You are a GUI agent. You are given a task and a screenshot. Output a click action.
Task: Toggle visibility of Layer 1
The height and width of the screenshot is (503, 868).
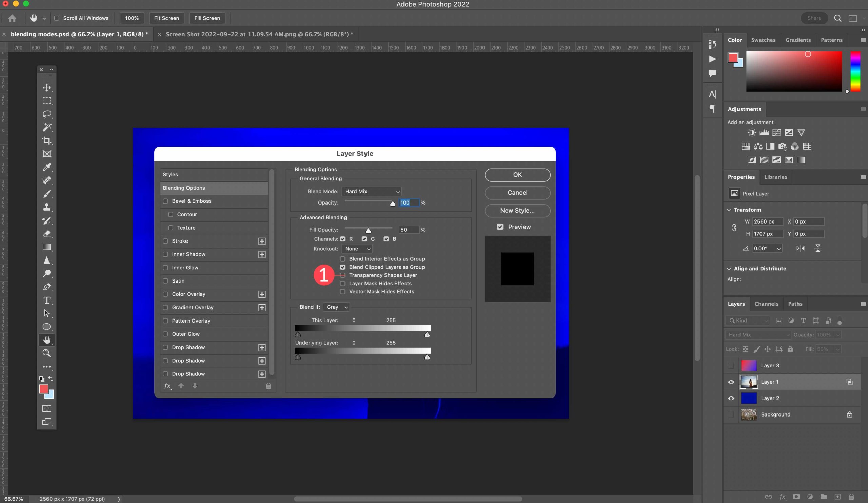tap(731, 382)
